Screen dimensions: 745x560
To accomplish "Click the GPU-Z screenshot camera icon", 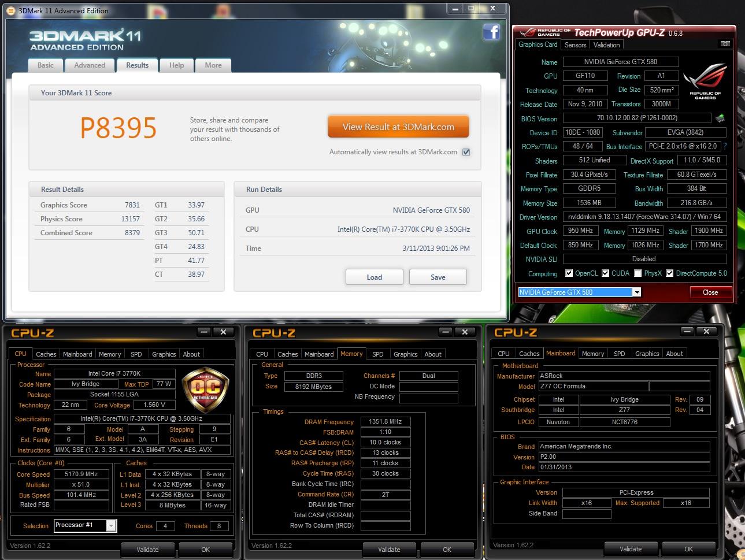I will click(x=725, y=44).
